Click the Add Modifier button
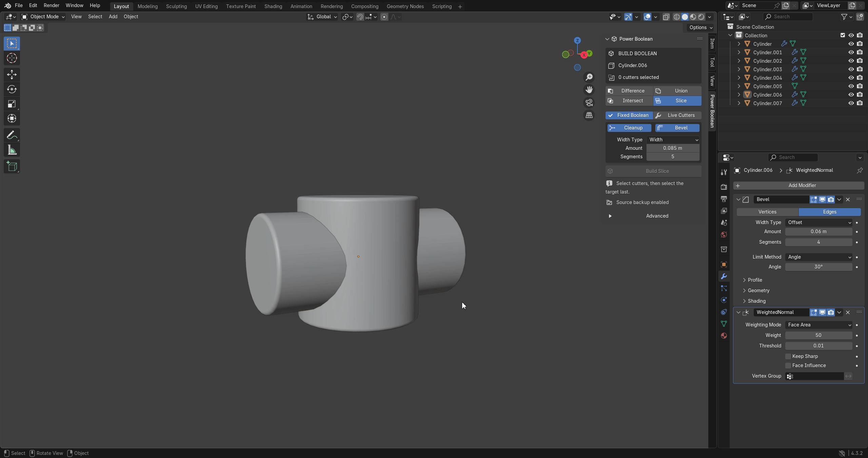Screen dimensions: 868x458 [798, 185]
